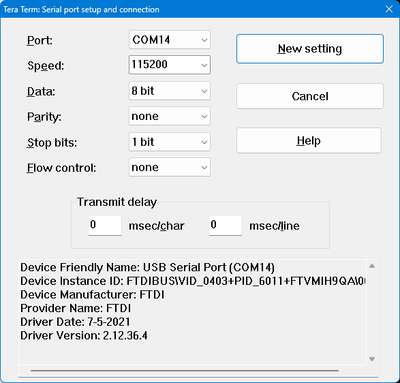
Task: Click the Cancel button
Action: point(310,96)
